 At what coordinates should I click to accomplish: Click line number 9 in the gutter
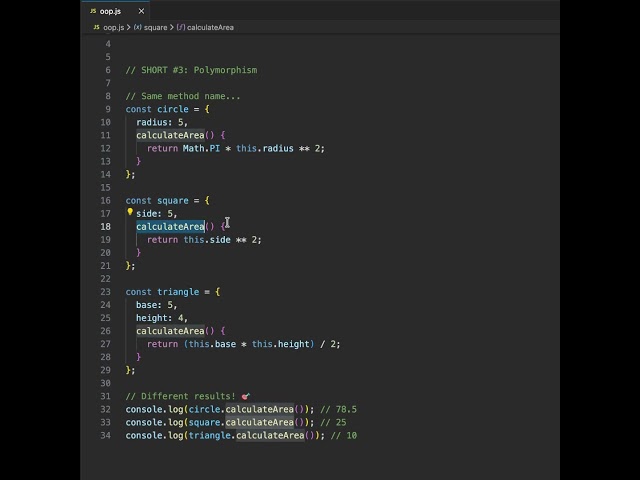pos(108,109)
